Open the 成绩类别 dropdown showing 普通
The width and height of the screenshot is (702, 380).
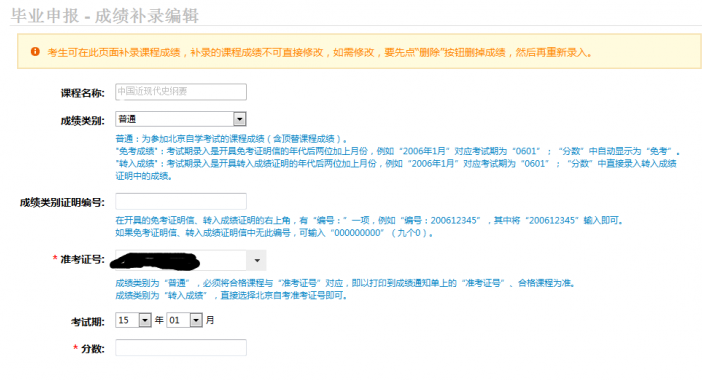181,119
